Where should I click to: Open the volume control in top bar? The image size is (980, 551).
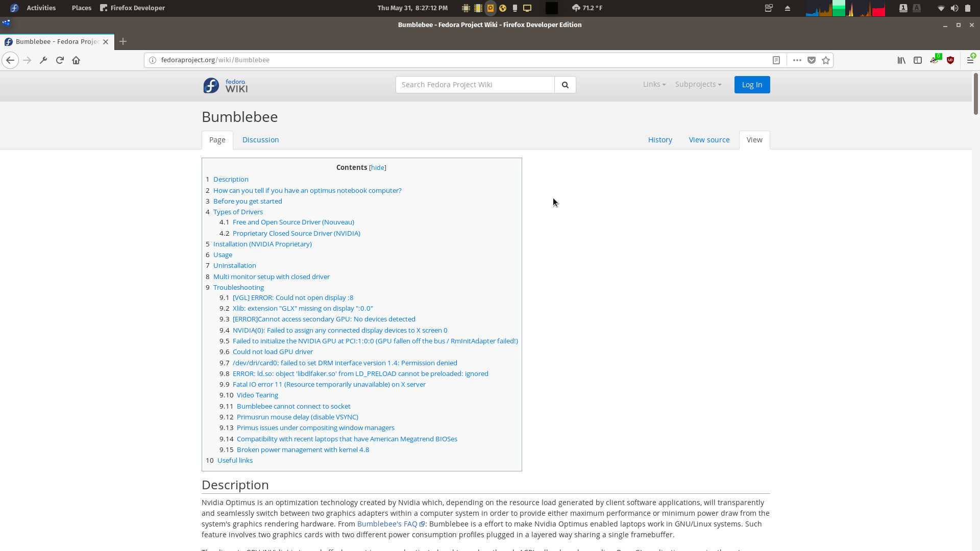(x=954, y=8)
